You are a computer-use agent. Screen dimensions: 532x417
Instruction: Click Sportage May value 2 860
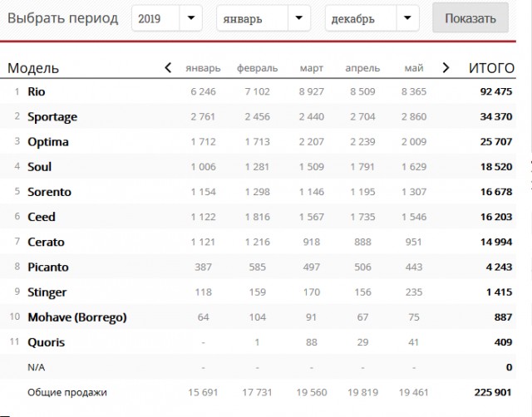tap(414, 116)
